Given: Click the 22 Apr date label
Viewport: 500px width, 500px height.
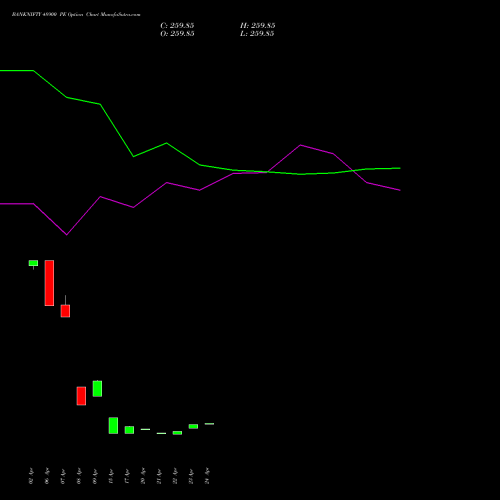Looking at the screenshot, I should 175,476.
